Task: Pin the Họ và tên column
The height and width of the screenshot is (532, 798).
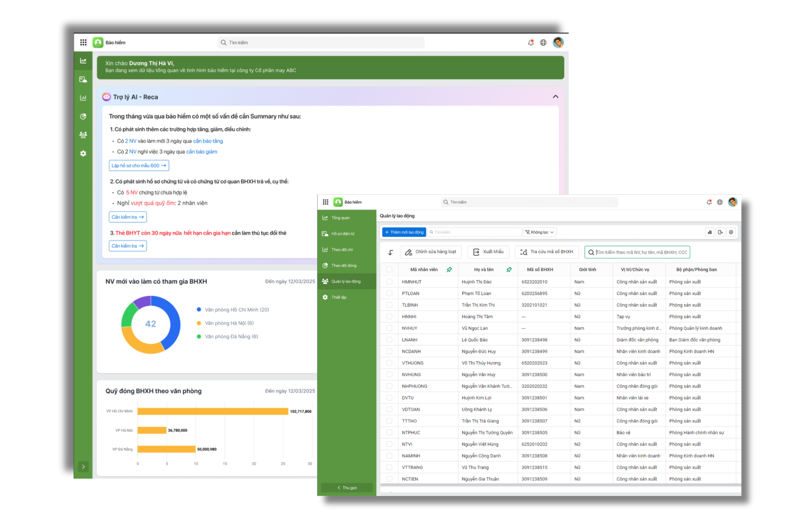Action: pos(509,270)
